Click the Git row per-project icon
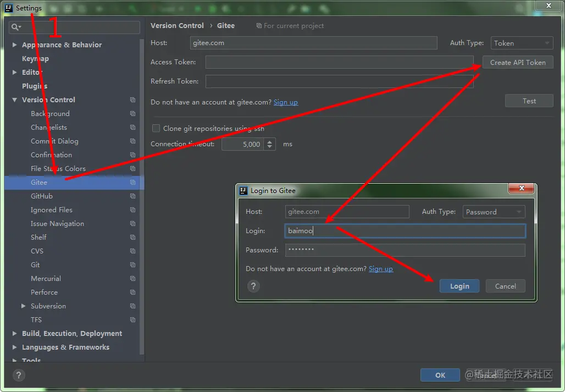 (132, 265)
